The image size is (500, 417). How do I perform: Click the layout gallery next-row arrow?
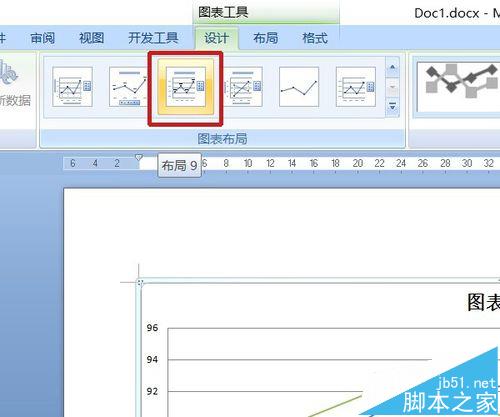point(392,87)
